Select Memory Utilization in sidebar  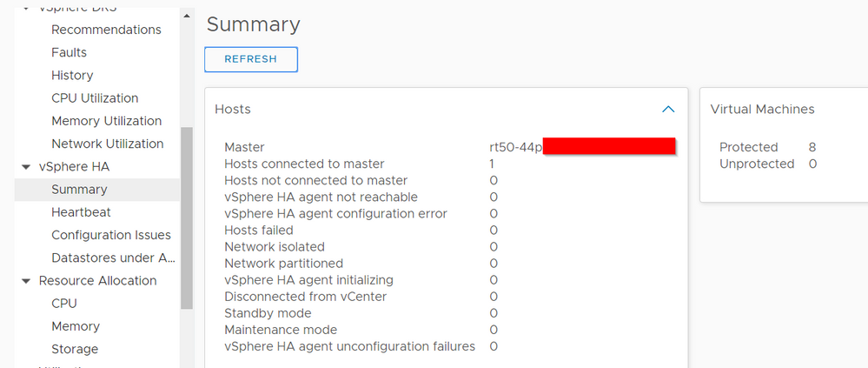pos(106,121)
